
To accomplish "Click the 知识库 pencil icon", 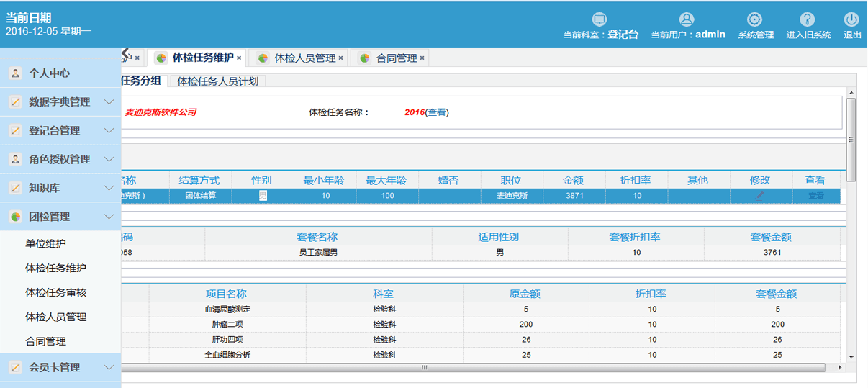I will click(x=15, y=188).
